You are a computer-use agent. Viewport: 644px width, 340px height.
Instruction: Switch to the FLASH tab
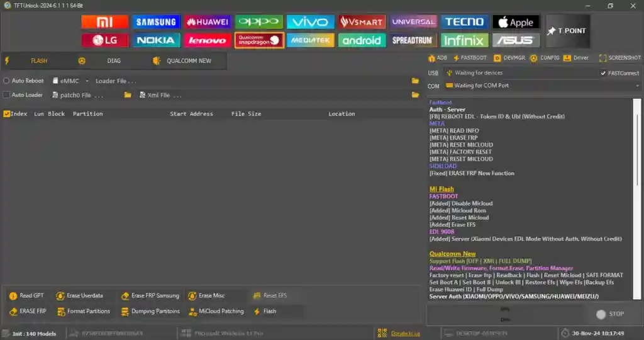coord(38,61)
